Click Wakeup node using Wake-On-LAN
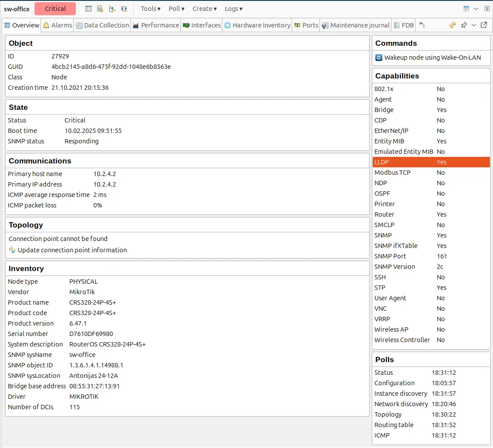 pos(425,58)
